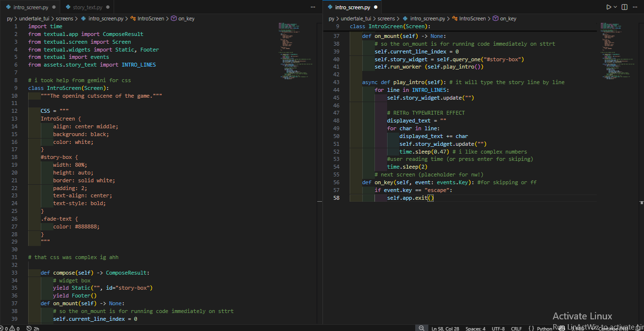Click undertale_tui folder in left breadcrumb
Viewport: 644px width, 331px height.
coord(34,18)
